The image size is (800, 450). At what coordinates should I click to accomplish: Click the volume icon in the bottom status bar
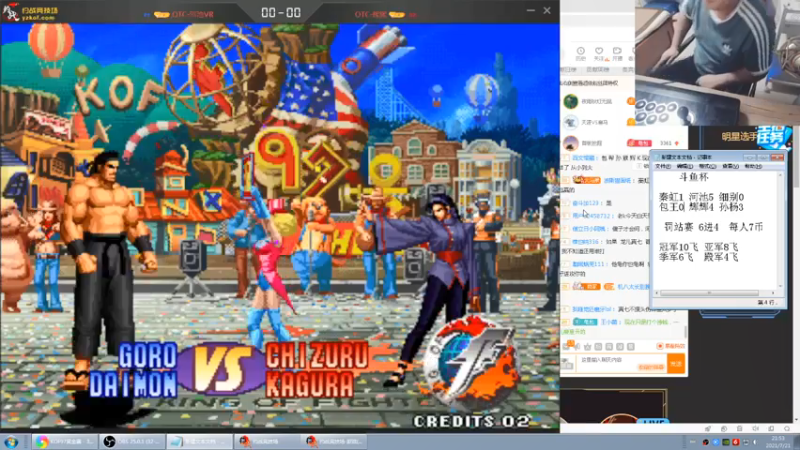coord(756,429)
